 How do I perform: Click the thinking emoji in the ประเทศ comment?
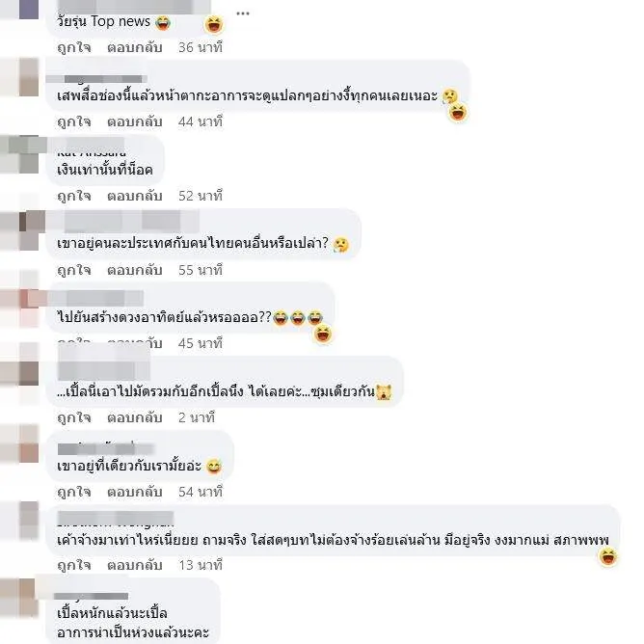(341, 244)
